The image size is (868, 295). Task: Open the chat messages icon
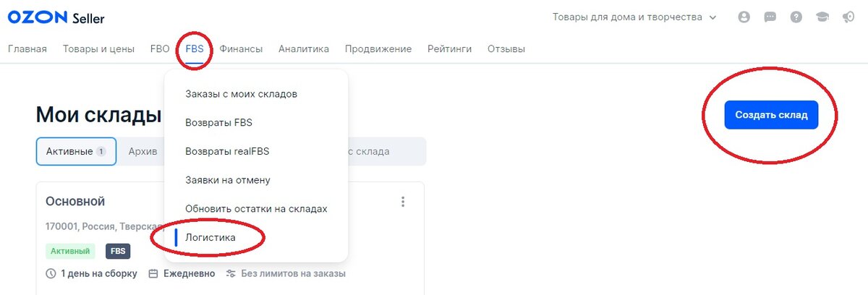(770, 17)
